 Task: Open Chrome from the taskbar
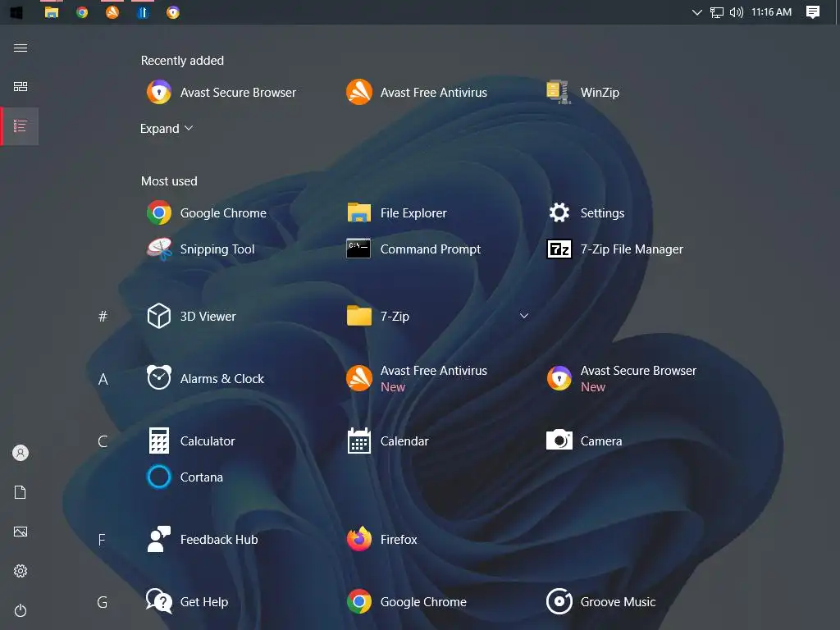pyautogui.click(x=82, y=11)
